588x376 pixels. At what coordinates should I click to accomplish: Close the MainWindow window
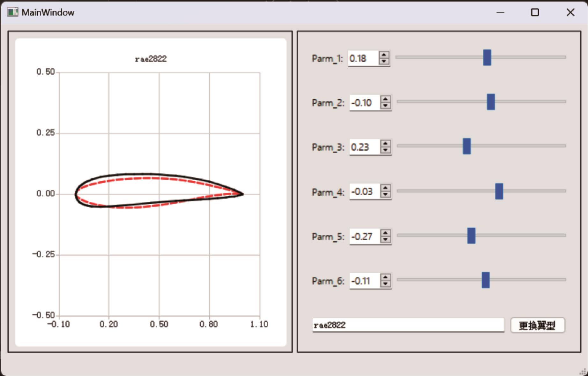570,12
